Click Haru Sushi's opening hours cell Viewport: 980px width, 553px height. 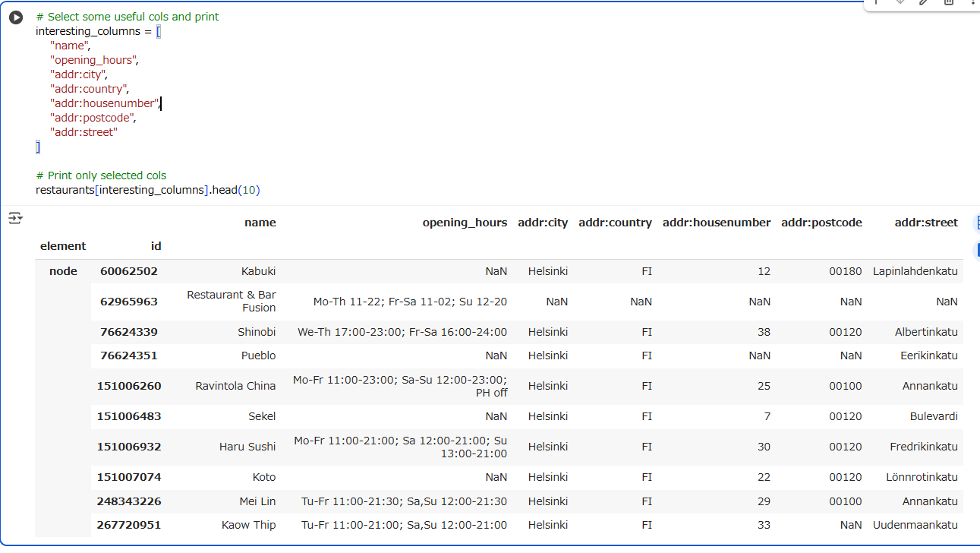coord(400,447)
